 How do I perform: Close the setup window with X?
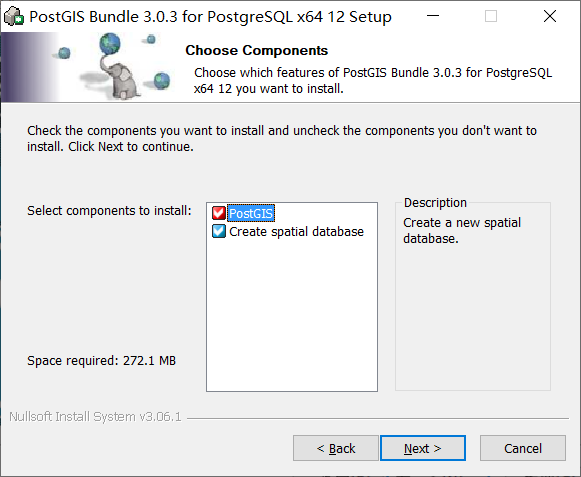click(550, 16)
